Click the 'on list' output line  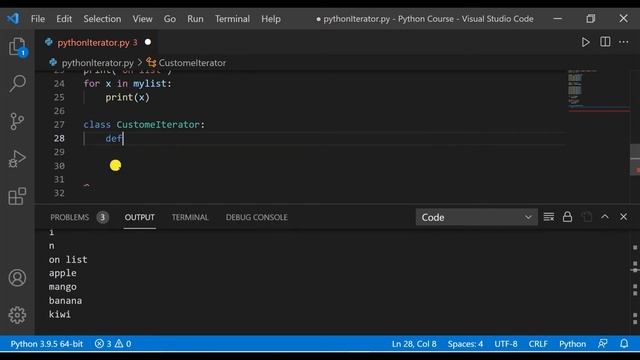click(68, 260)
